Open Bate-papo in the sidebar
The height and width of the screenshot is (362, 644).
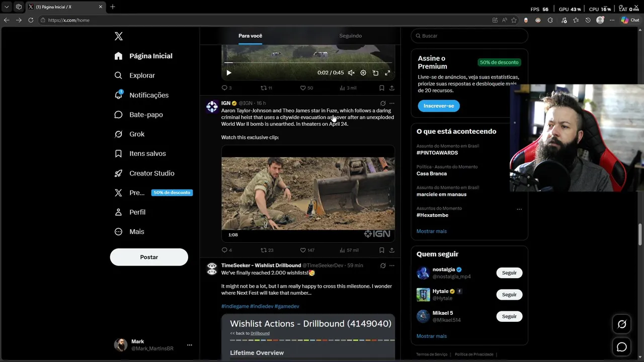point(138,115)
